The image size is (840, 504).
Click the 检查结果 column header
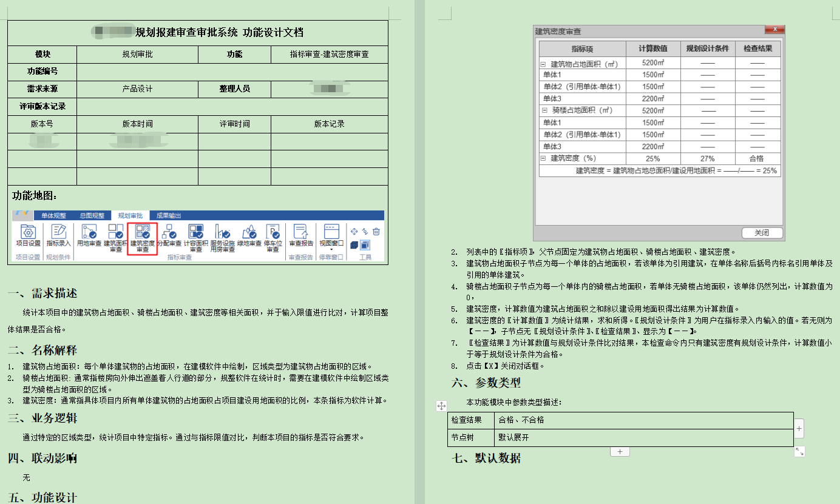pyautogui.click(x=757, y=49)
